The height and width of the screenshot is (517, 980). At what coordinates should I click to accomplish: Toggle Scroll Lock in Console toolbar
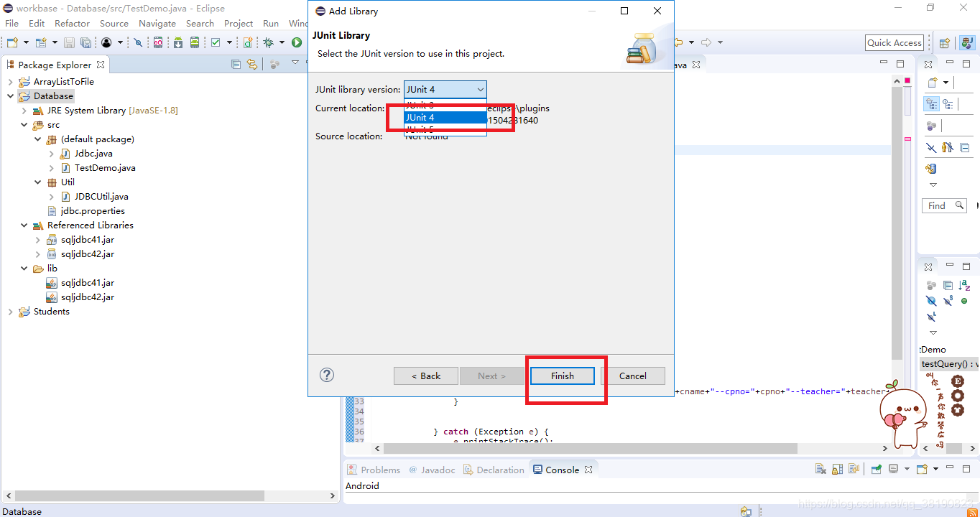[838, 470]
